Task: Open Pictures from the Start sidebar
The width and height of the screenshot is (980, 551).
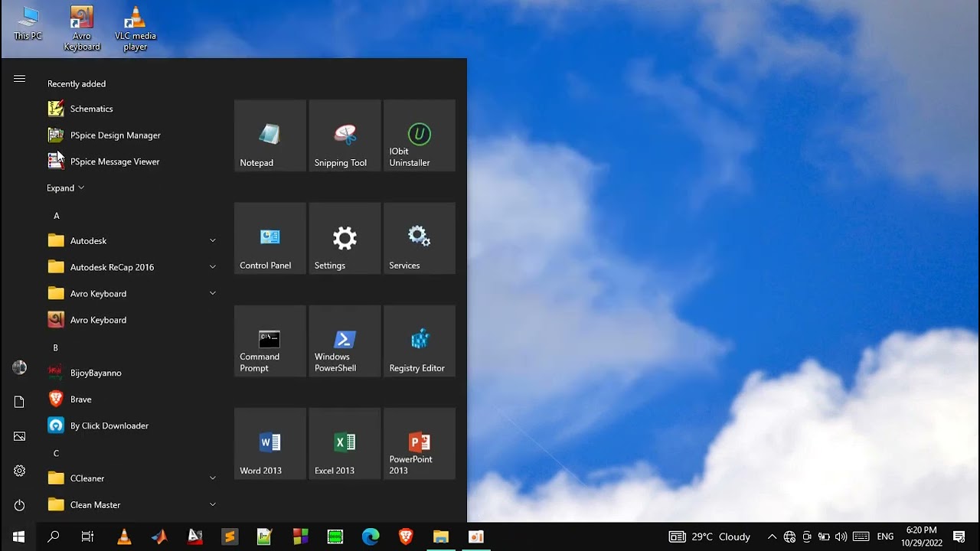Action: (19, 436)
